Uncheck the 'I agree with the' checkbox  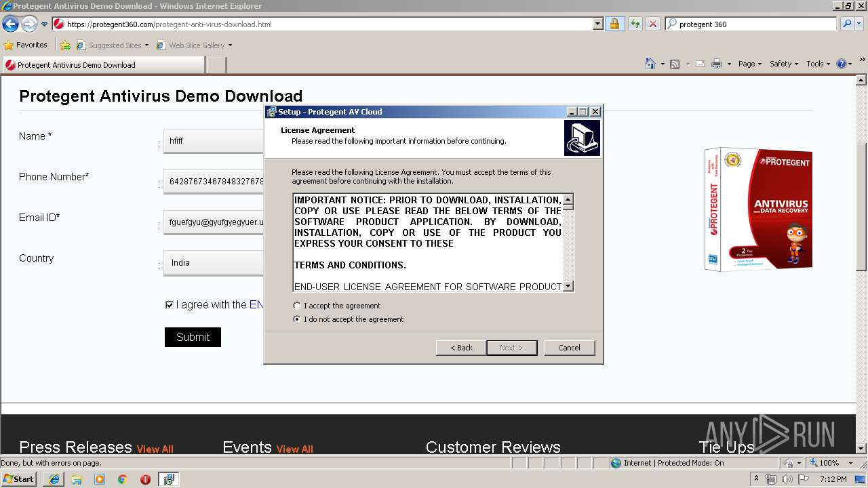(170, 305)
